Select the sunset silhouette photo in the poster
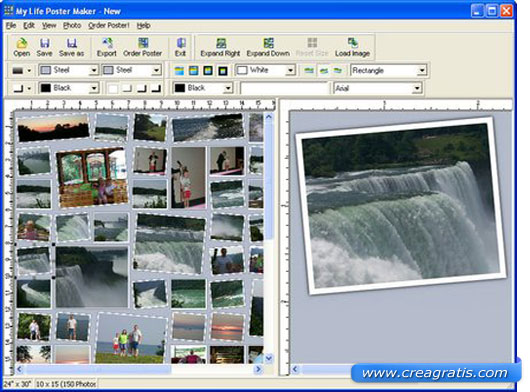This screenshot has width=530, height=392. click(53, 127)
